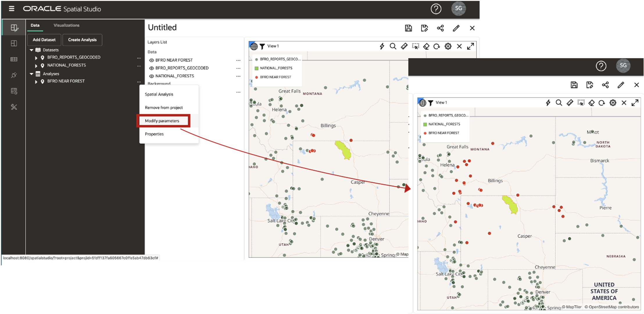
Task: Click the SG user avatar
Action: pyautogui.click(x=458, y=8)
